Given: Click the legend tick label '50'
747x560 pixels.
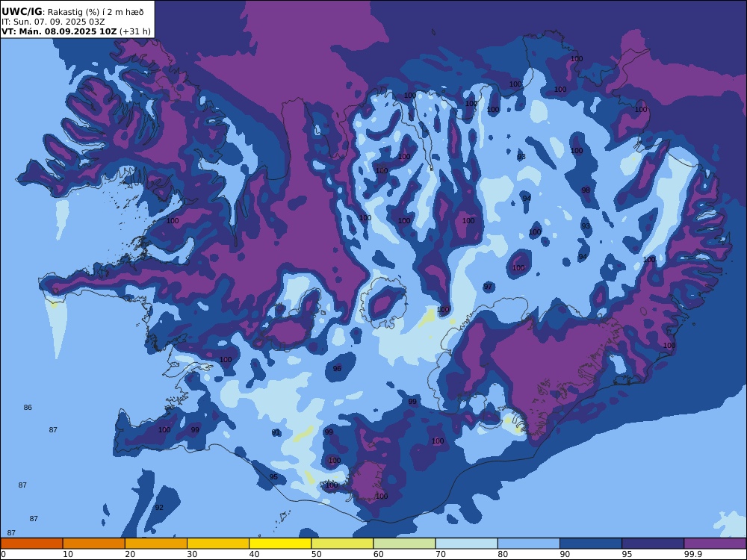Looking at the screenshot, I should pyautogui.click(x=316, y=554).
